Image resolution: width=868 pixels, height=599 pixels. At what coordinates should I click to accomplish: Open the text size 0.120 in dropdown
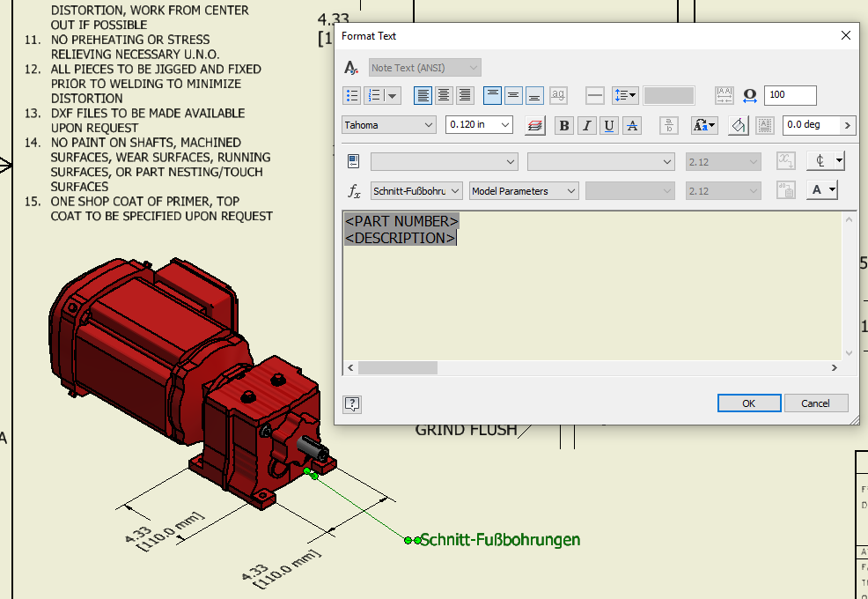(479, 125)
